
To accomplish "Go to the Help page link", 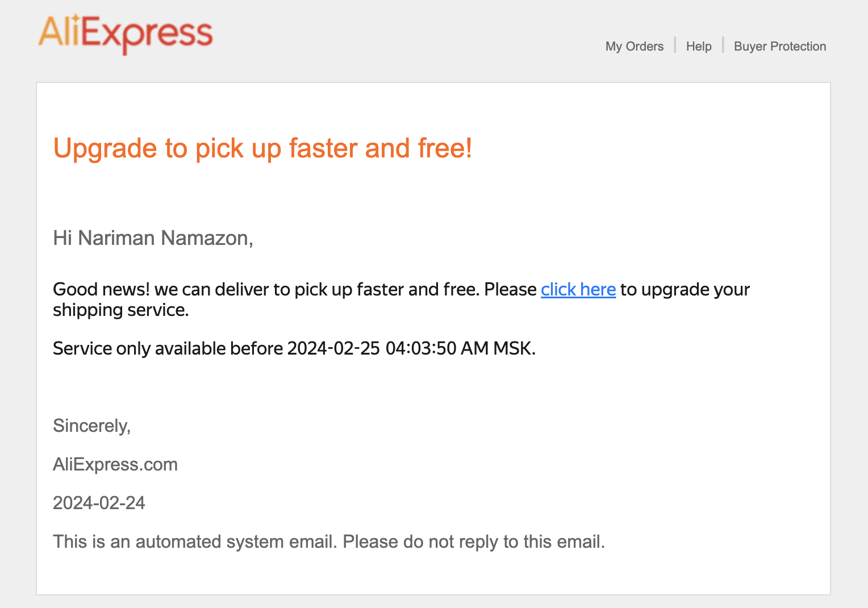I will pos(699,47).
